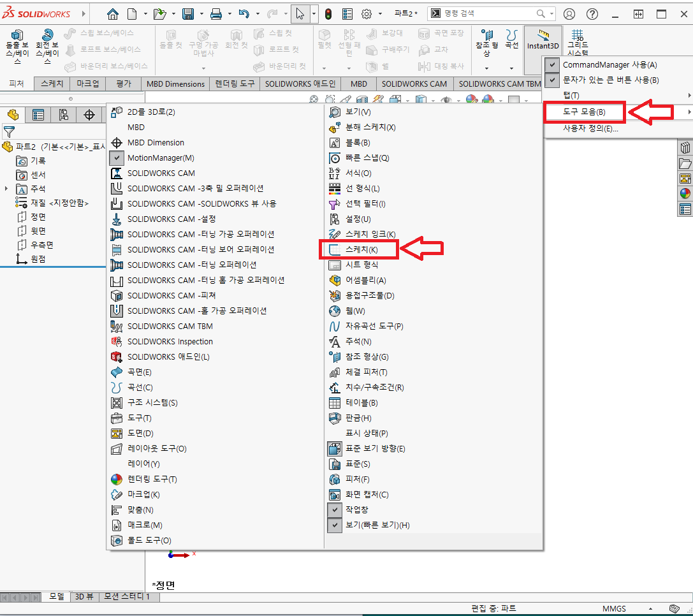Open dropdown arrow next to Select cursor
Image resolution: width=693 pixels, height=616 pixels.
coord(314,14)
